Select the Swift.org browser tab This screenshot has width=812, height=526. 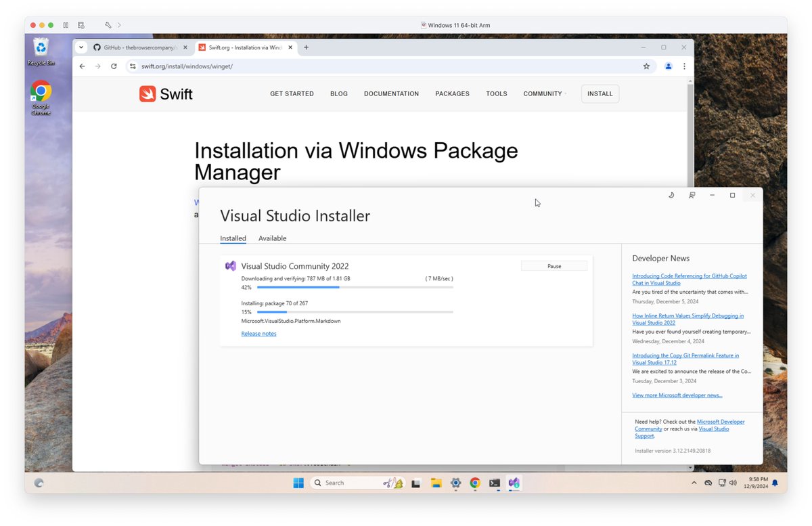pos(245,47)
